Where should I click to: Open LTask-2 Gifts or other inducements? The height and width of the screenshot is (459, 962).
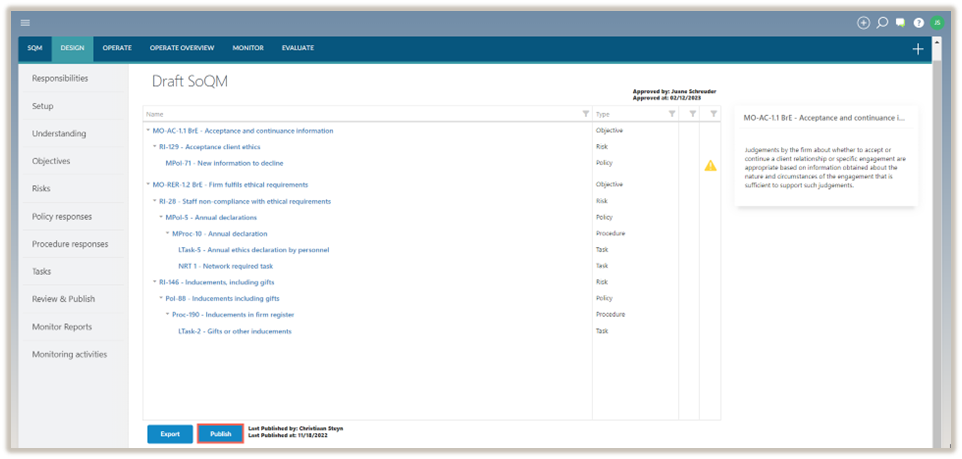pyautogui.click(x=234, y=331)
